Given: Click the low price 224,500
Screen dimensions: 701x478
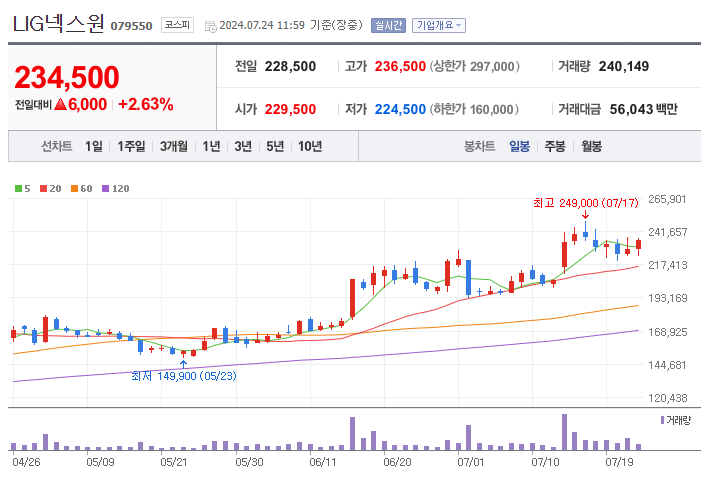Looking at the screenshot, I should click(x=400, y=109).
